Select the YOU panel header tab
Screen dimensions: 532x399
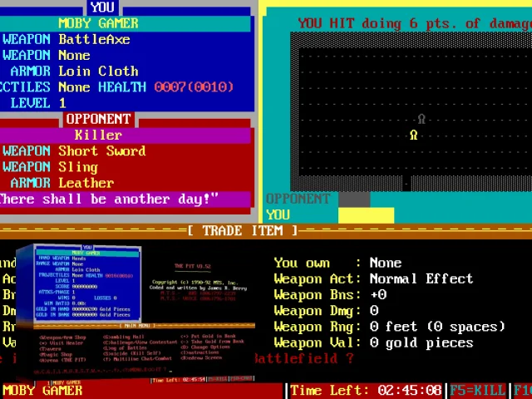tap(103, 7)
